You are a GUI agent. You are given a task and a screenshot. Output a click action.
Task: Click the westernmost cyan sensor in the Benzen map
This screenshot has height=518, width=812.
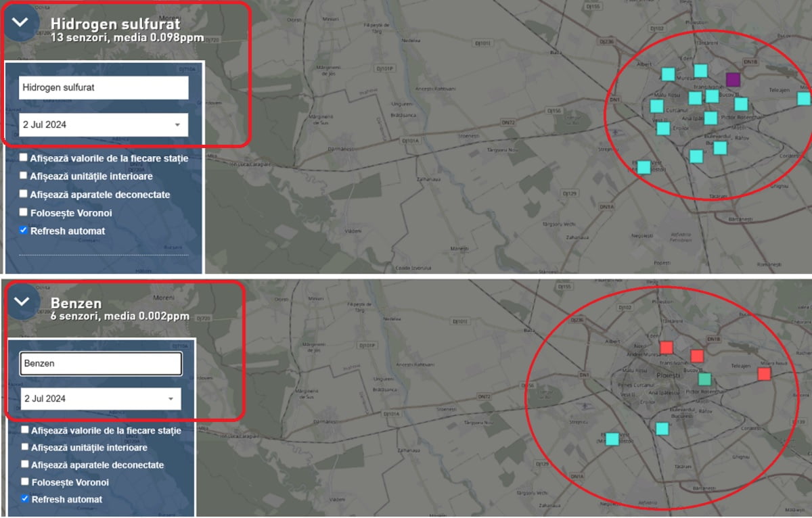tap(612, 439)
